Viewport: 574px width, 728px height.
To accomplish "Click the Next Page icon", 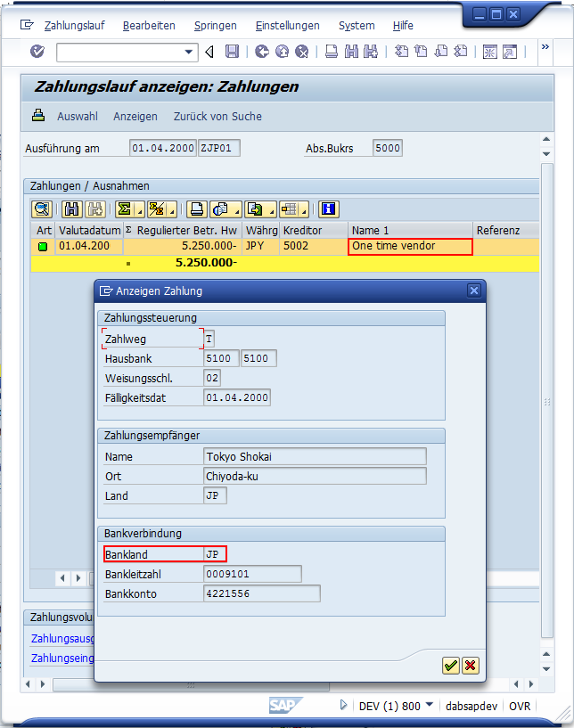I will coord(440,51).
